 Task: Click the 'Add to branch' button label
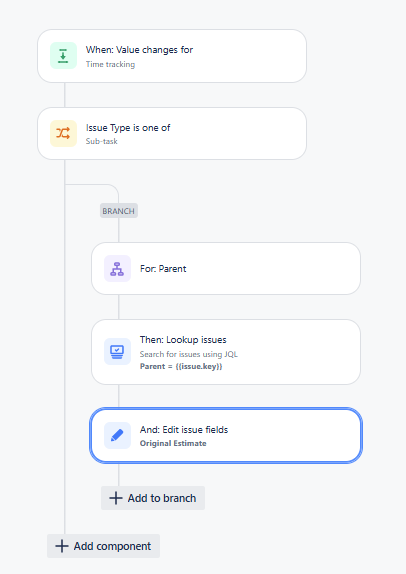point(162,498)
